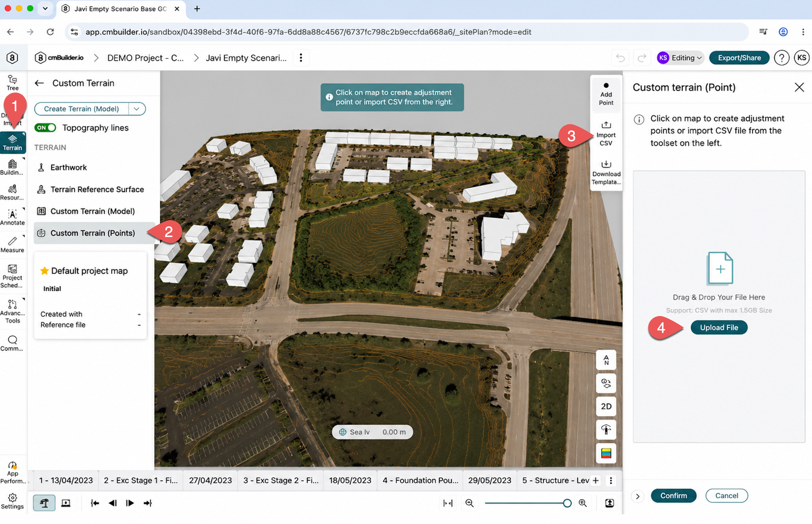Open the Resources sidebar tool
This screenshot has height=524, width=812.
13,192
